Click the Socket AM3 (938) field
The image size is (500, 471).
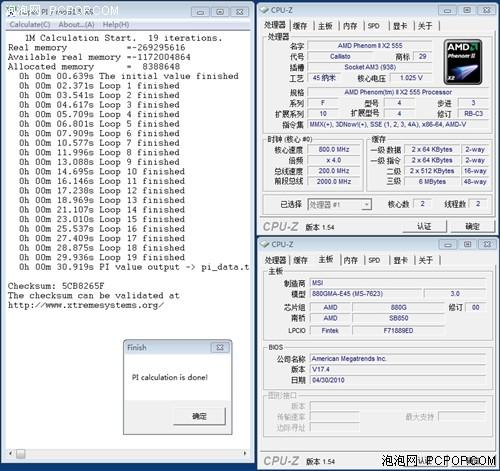coord(370,67)
